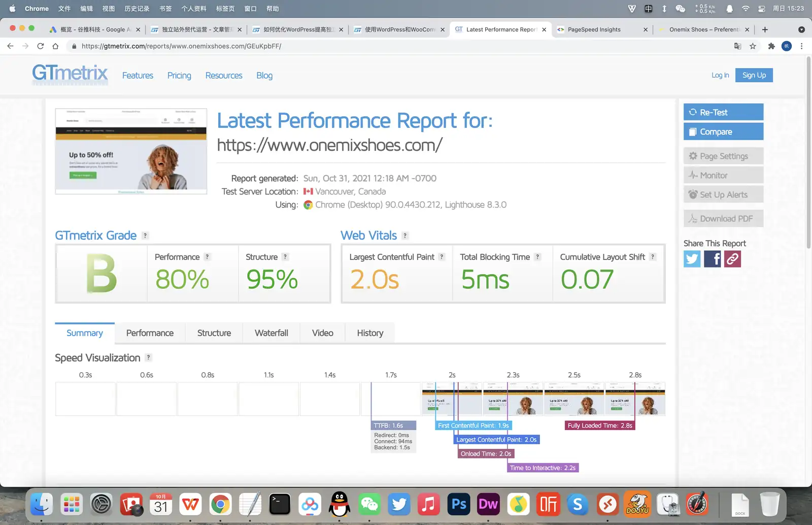Open the Video tab
The height and width of the screenshot is (525, 812).
point(323,333)
